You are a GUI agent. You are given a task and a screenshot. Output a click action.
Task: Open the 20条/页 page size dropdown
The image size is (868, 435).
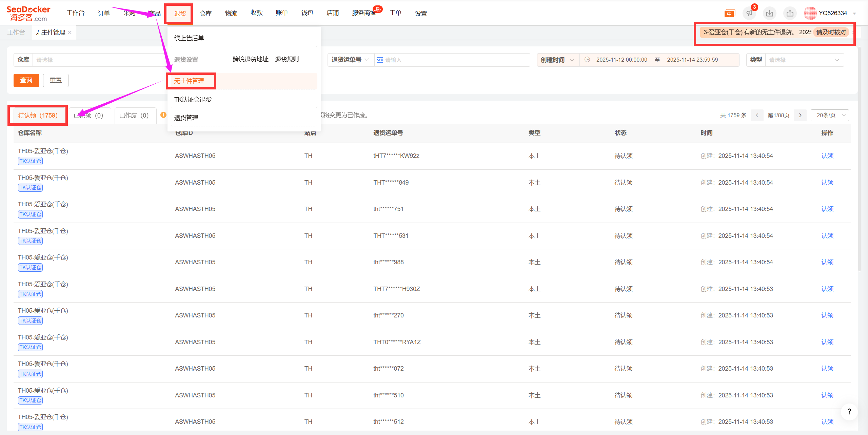pos(829,115)
